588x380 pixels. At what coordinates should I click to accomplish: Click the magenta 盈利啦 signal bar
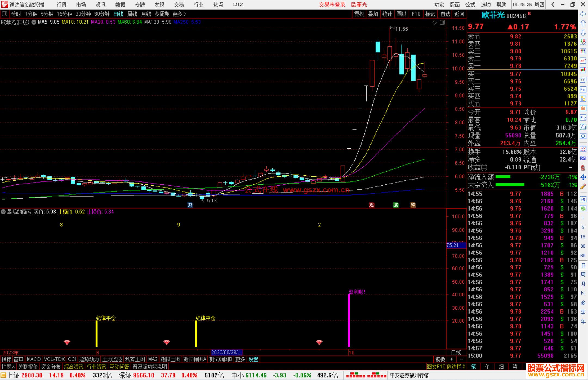tap(349, 320)
